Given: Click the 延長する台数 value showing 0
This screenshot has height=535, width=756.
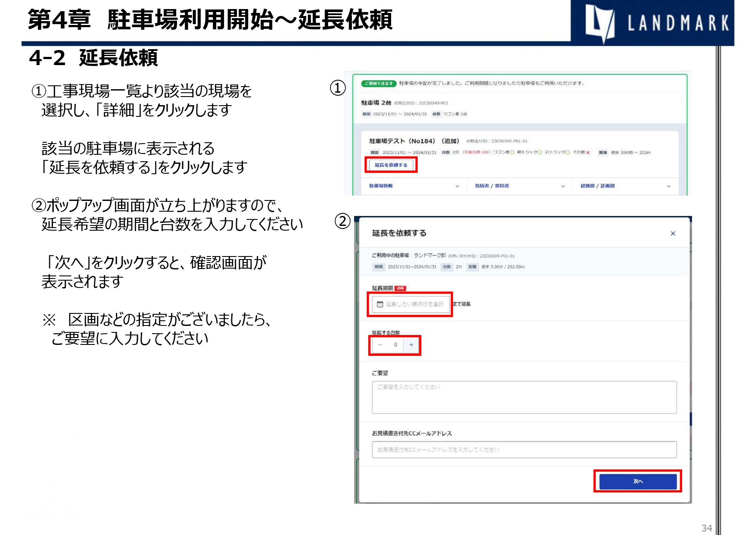Looking at the screenshot, I should pos(395,345).
